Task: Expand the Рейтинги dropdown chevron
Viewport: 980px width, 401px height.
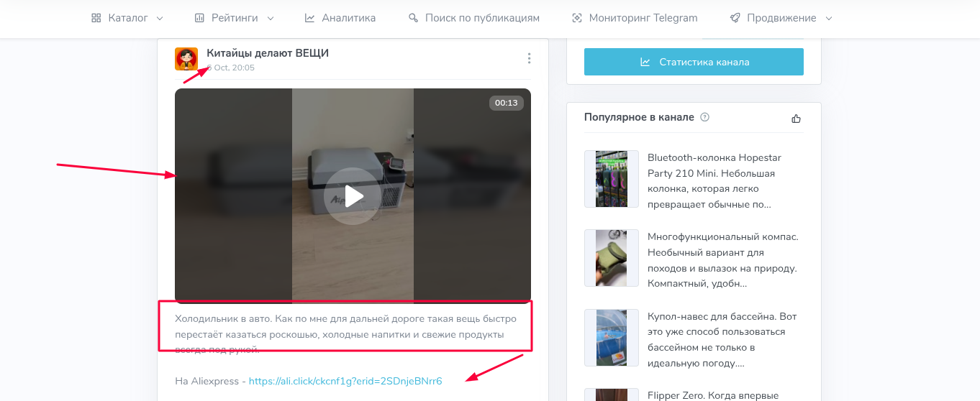Action: (x=270, y=18)
